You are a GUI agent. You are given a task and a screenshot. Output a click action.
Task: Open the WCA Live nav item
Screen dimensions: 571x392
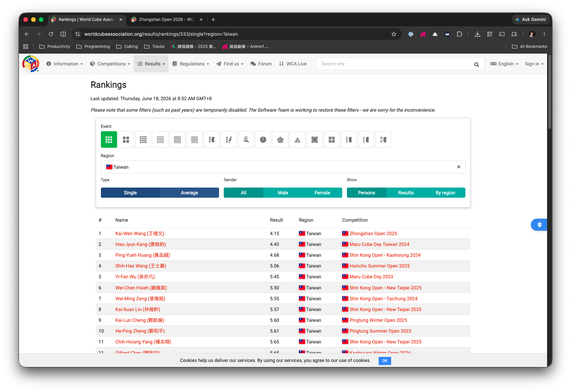click(293, 64)
